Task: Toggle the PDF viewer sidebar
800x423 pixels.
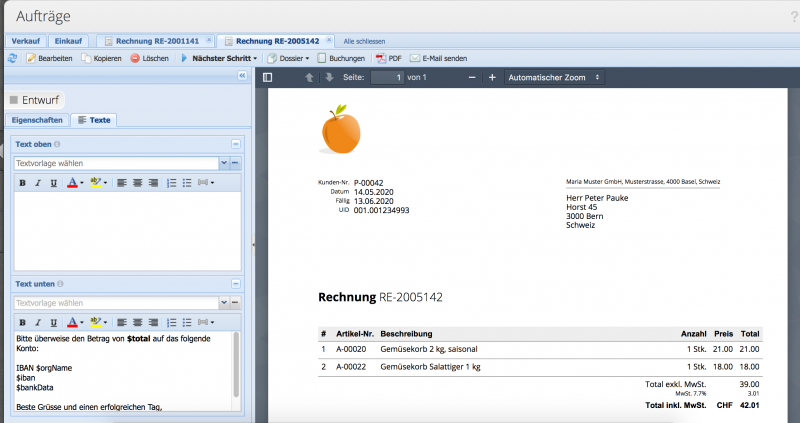Action: tap(267, 78)
